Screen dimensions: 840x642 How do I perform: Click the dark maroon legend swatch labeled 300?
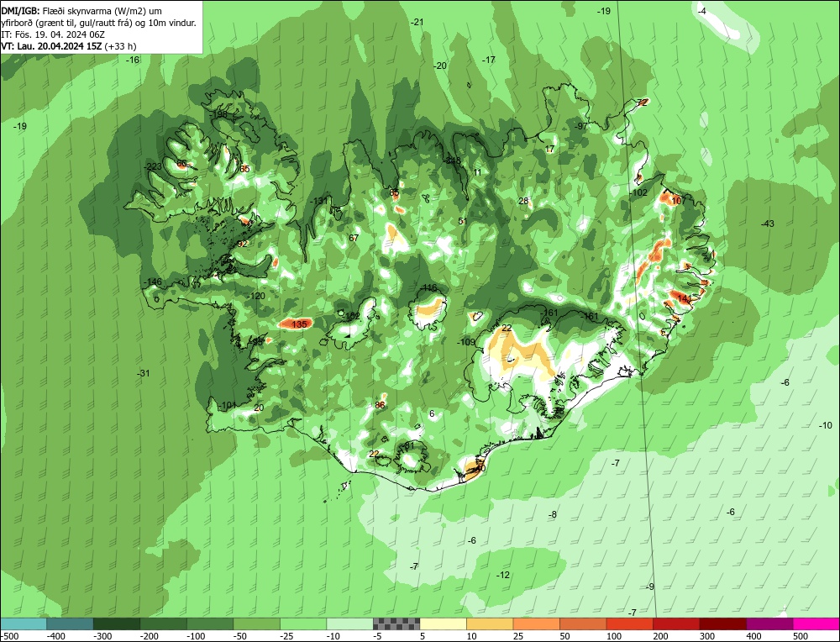pos(722,624)
